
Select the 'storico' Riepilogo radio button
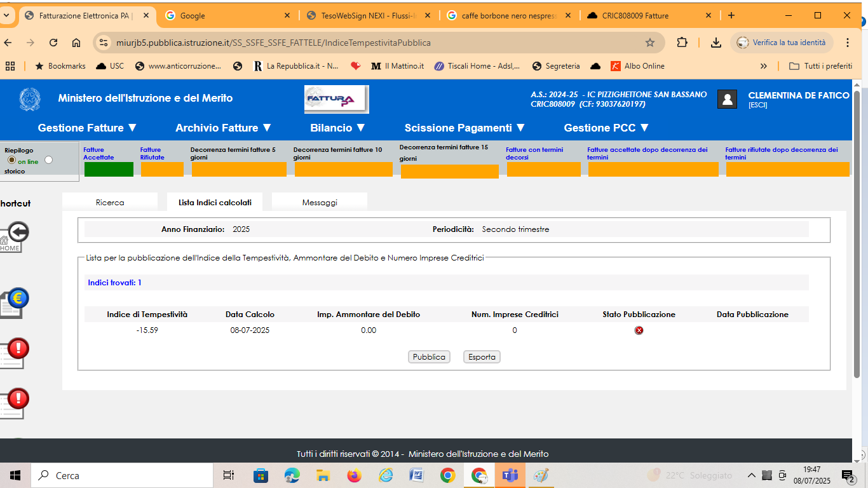49,160
